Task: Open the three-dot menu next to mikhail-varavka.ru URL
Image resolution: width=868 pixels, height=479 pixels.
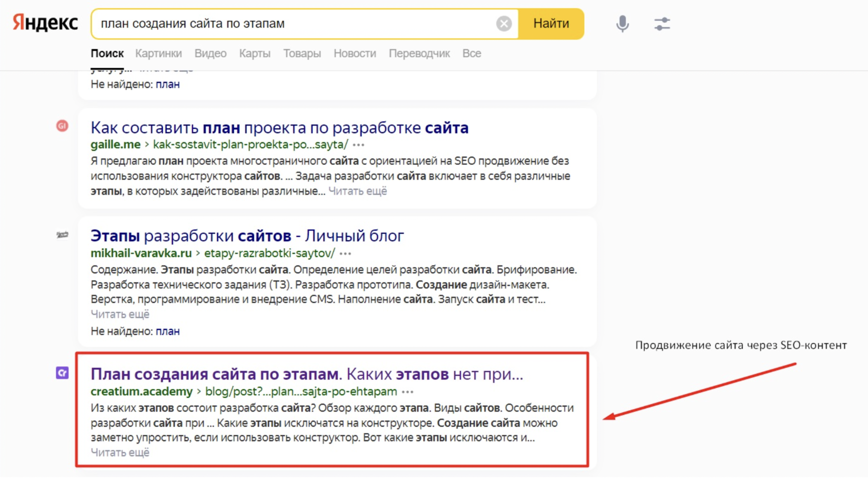Action: pyautogui.click(x=345, y=254)
